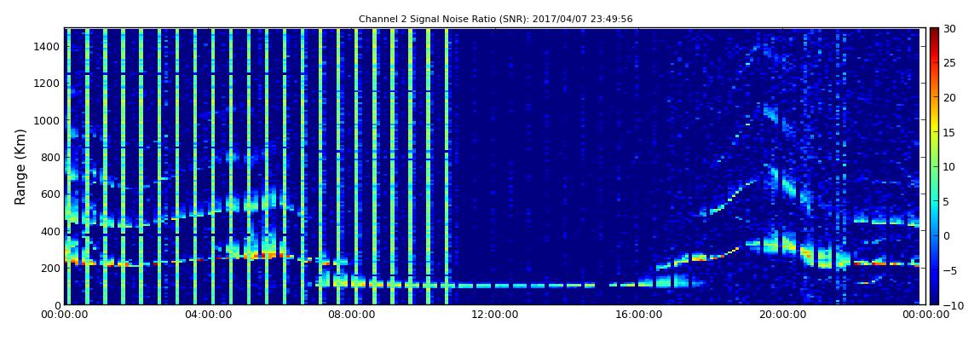The image size is (980, 347).
Task: Click the colorbar label 10
Action: [949, 166]
